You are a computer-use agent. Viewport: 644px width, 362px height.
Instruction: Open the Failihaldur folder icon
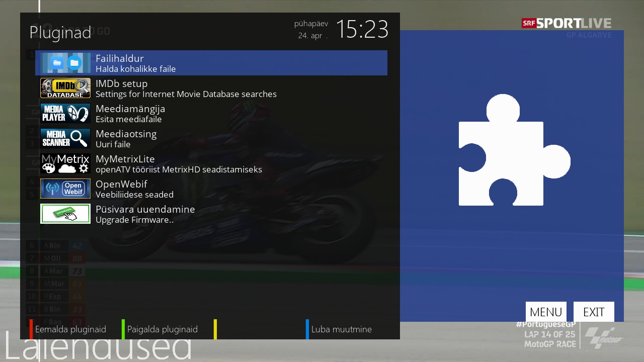tap(65, 63)
